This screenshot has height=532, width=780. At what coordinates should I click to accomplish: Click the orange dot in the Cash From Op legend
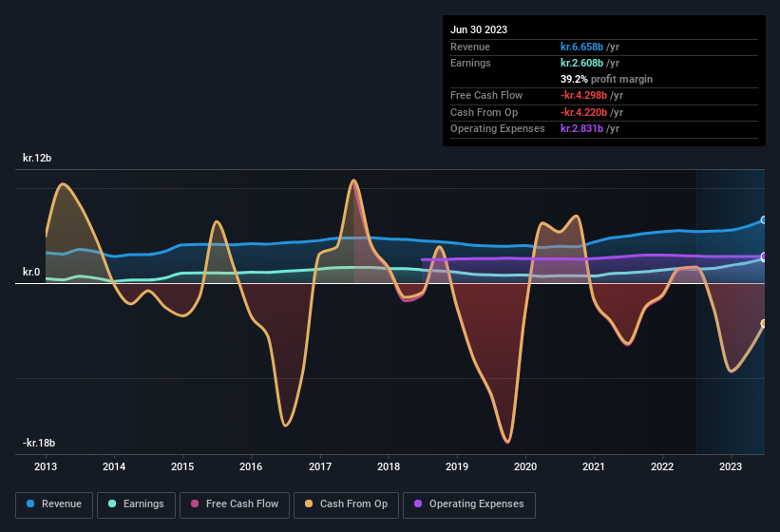[x=309, y=503]
